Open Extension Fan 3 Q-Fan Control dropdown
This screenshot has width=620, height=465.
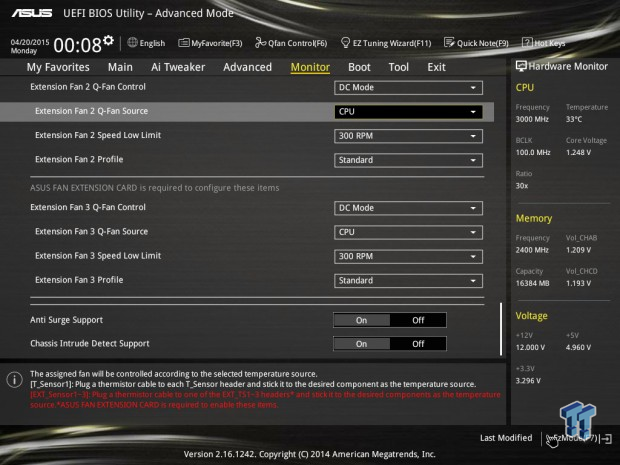(408, 208)
